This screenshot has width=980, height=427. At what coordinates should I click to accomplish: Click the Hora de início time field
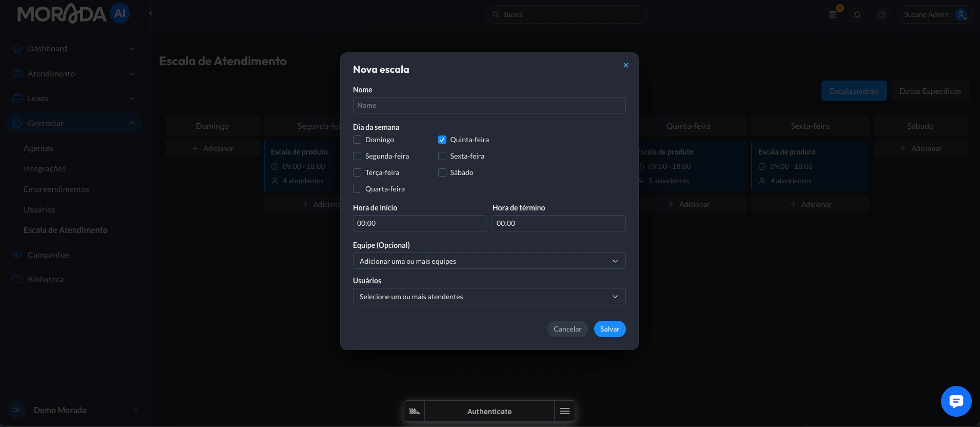coord(419,223)
